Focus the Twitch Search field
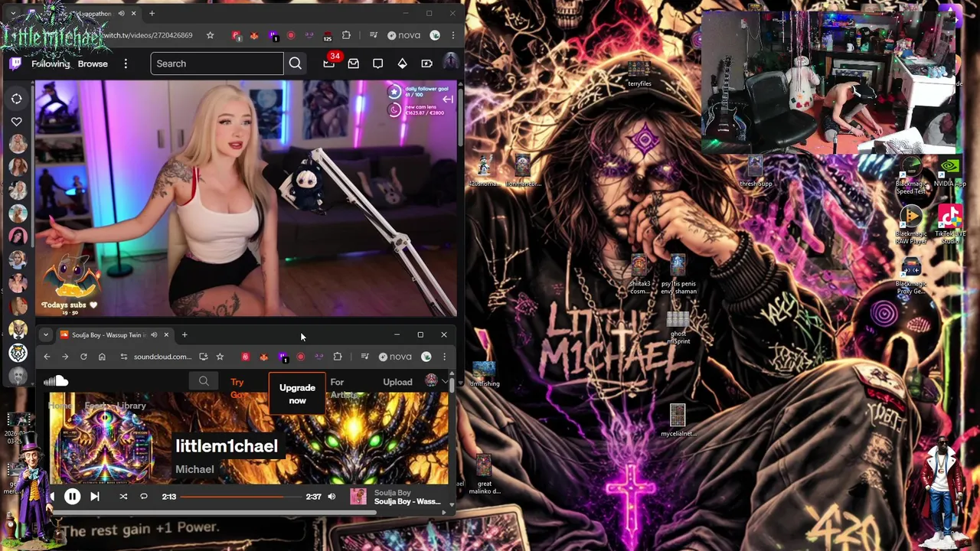Image resolution: width=980 pixels, height=551 pixels. click(x=217, y=64)
